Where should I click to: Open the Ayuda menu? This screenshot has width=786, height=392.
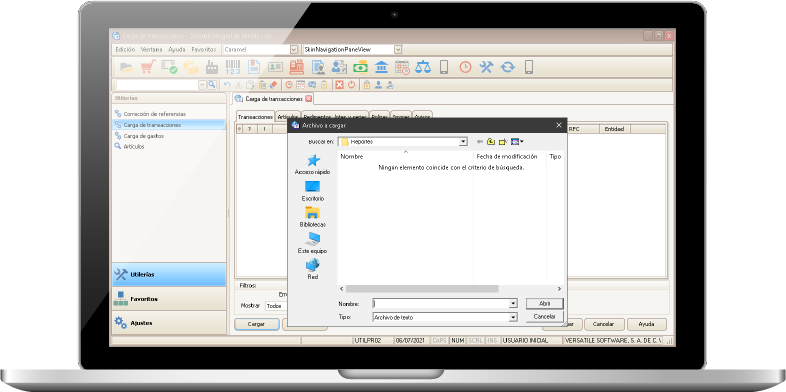click(177, 50)
